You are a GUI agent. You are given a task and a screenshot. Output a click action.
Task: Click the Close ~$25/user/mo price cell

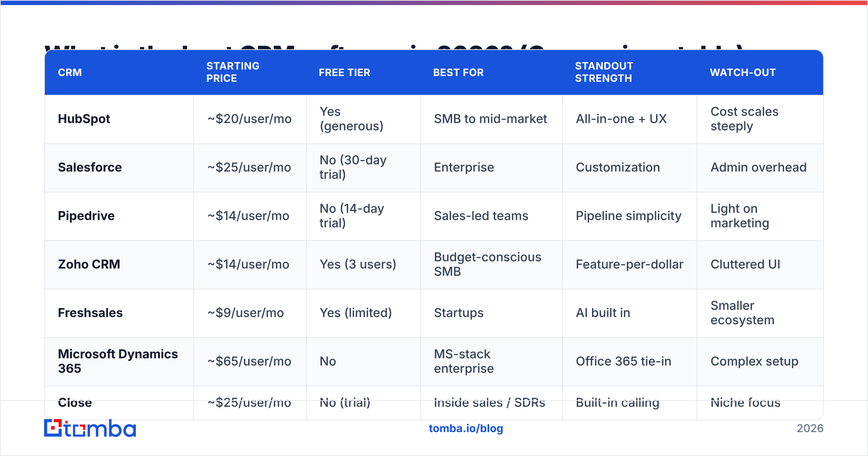pos(249,402)
